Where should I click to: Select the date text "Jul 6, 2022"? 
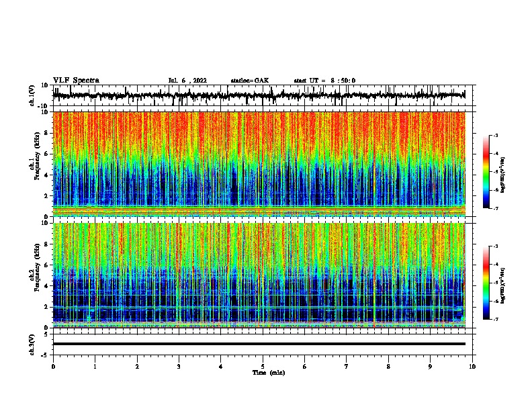[x=187, y=81]
